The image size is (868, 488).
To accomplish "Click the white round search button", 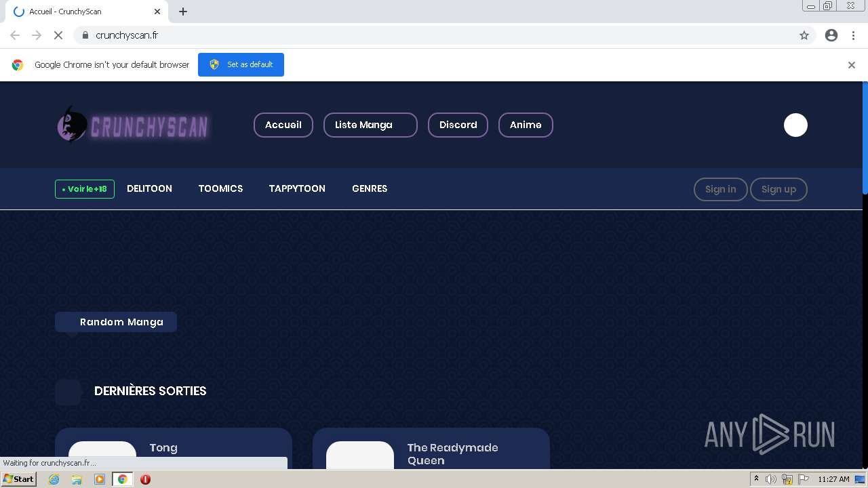I will (795, 125).
